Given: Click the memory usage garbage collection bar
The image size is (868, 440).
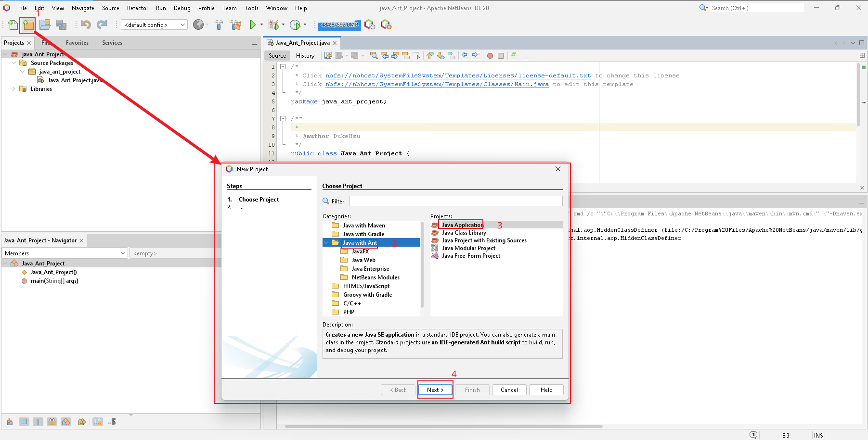Looking at the screenshot, I should (339, 25).
